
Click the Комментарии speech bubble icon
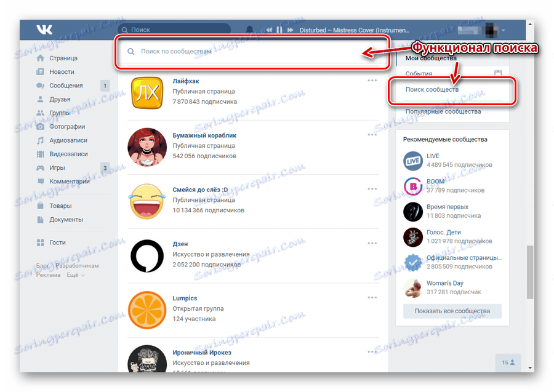point(40,182)
